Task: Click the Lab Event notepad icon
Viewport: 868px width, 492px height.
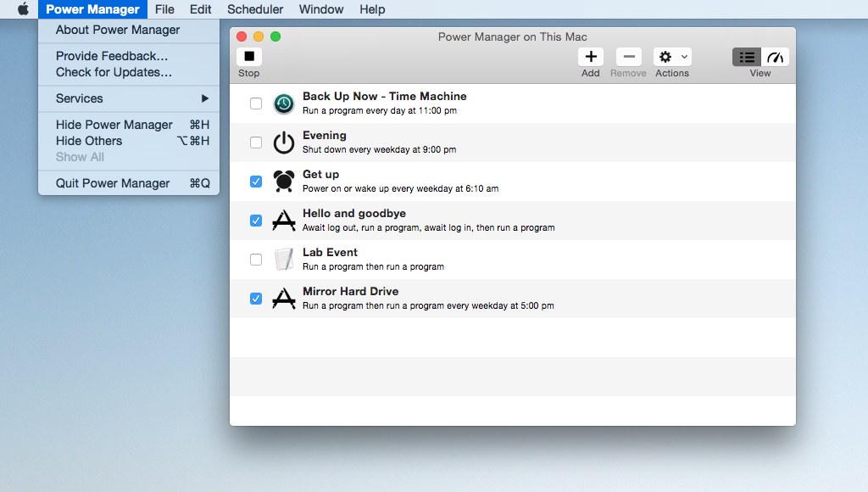Action: [284, 260]
